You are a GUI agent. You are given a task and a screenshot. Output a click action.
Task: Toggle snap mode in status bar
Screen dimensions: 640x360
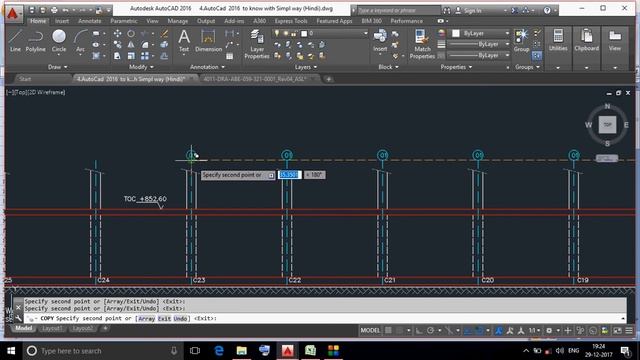(x=400, y=330)
